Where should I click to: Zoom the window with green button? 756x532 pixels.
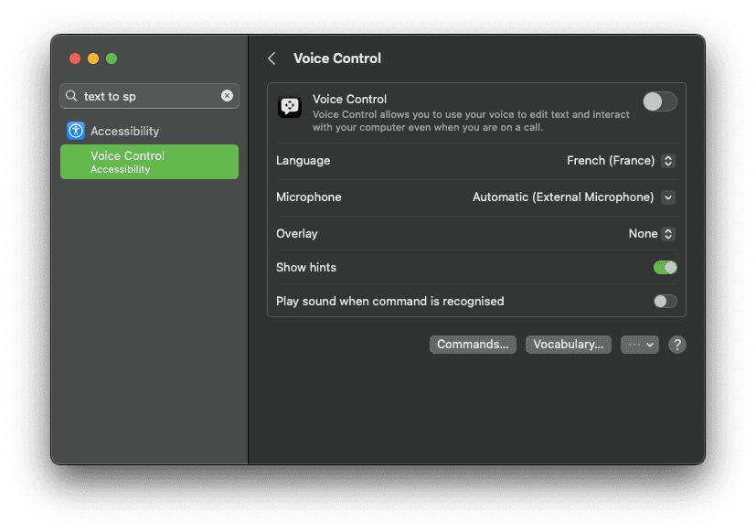tap(112, 59)
